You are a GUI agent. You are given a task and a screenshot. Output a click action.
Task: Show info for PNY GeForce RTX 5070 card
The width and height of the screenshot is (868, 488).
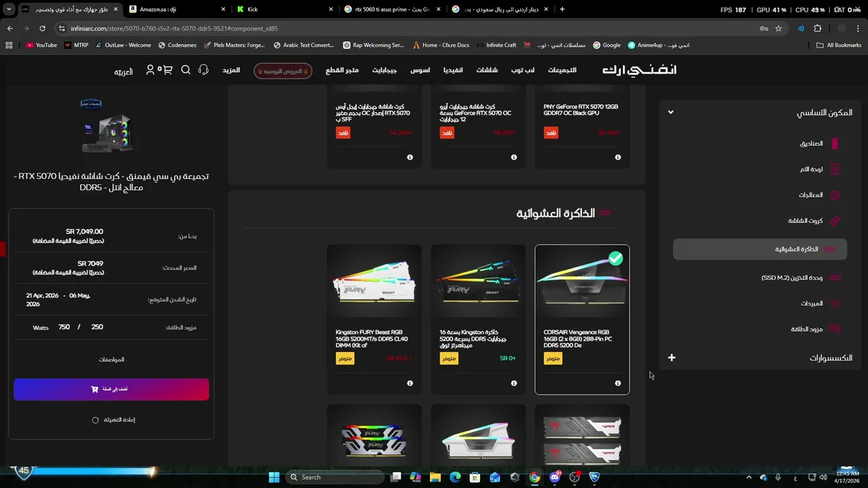618,157
